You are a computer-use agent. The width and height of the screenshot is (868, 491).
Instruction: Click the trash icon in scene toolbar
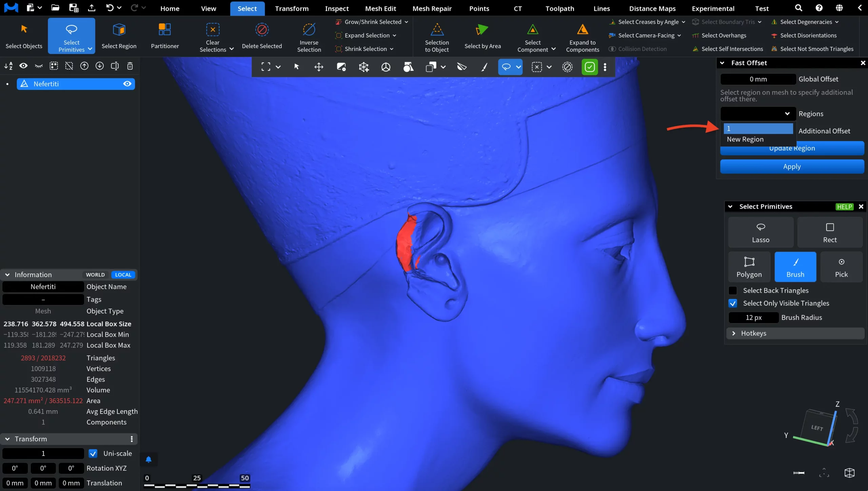coord(130,66)
